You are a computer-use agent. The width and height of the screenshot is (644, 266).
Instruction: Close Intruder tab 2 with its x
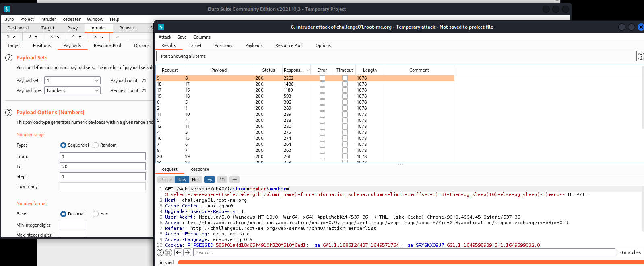pyautogui.click(x=36, y=37)
